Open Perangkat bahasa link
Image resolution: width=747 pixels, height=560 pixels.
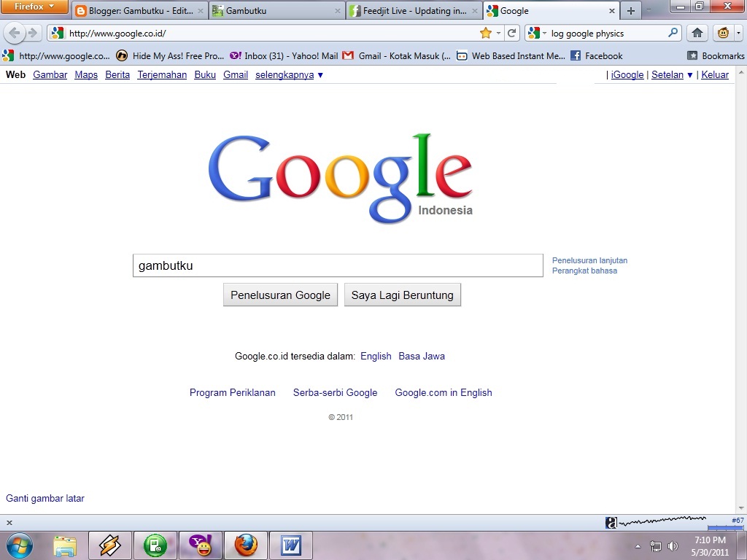[x=584, y=271]
